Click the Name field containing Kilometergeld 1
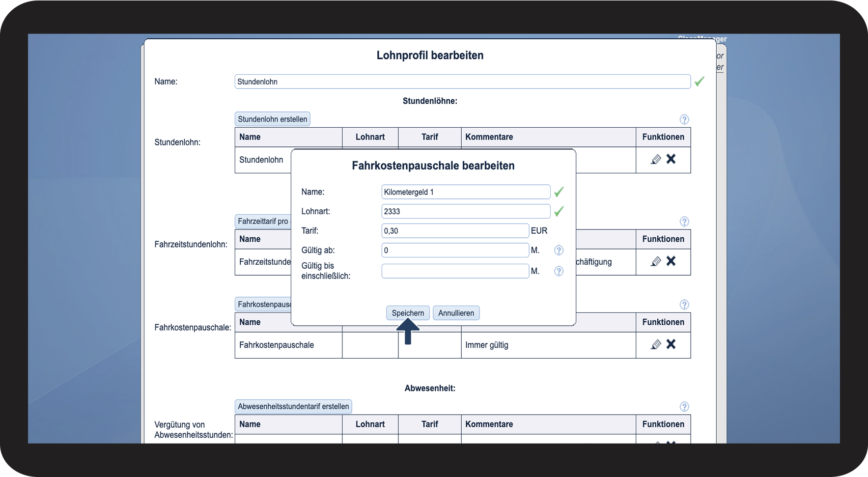Viewport: 868px width, 477px height. (x=466, y=192)
